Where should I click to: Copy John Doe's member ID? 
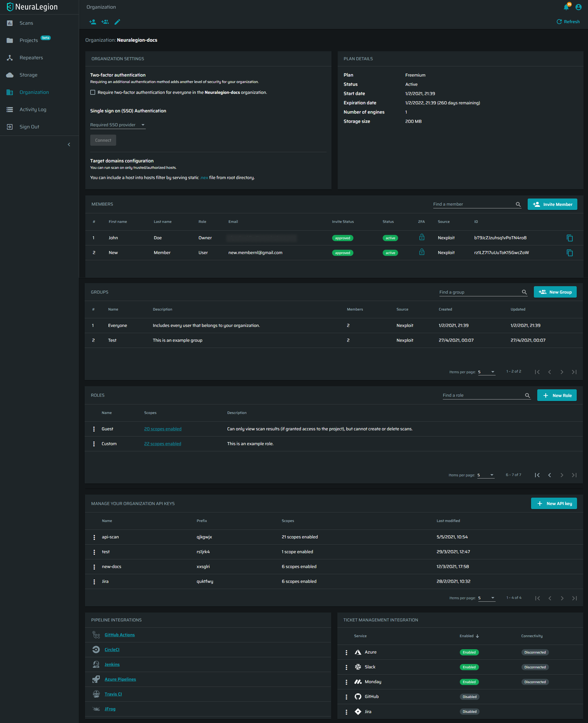[569, 238]
